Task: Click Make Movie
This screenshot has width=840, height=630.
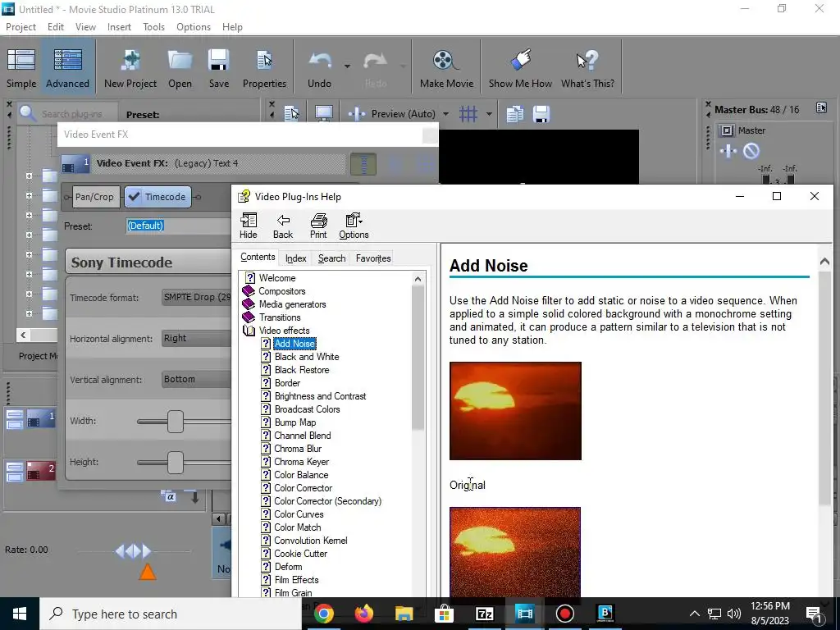Action: coord(446,68)
